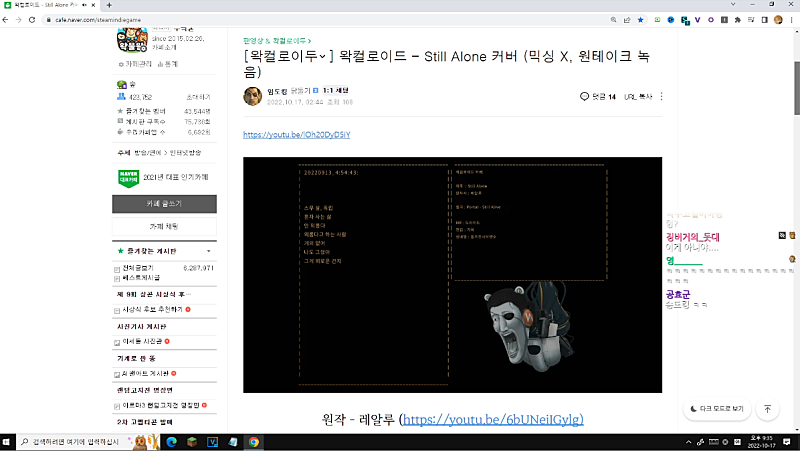Open the 이르마3 현질고지전 board
The width and height of the screenshot is (800, 451).
pyautogui.click(x=160, y=406)
